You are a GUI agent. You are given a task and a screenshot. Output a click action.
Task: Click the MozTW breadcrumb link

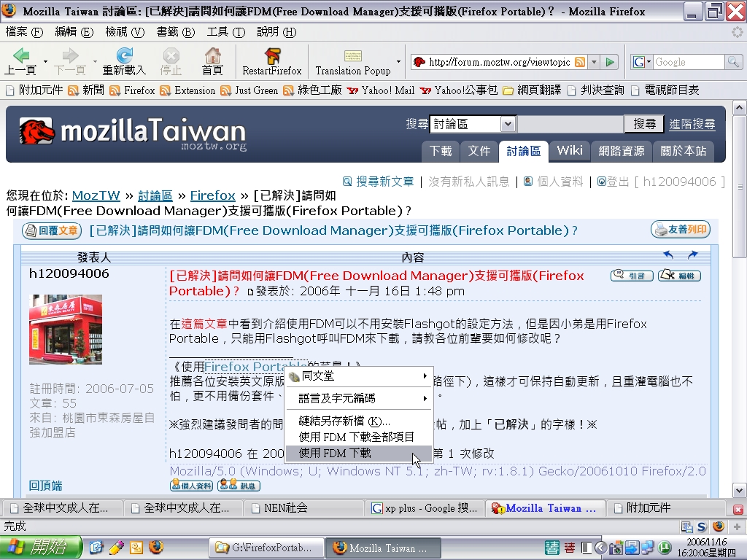point(96,195)
